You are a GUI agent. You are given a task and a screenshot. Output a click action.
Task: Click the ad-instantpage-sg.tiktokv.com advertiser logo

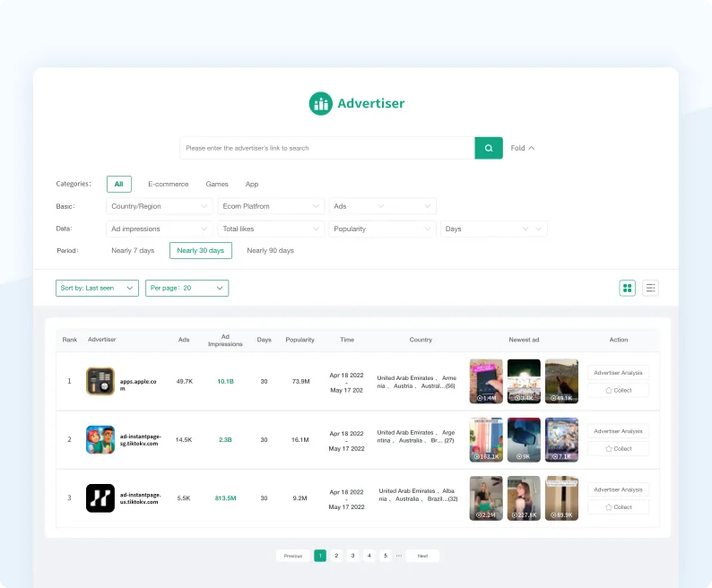coord(100,439)
